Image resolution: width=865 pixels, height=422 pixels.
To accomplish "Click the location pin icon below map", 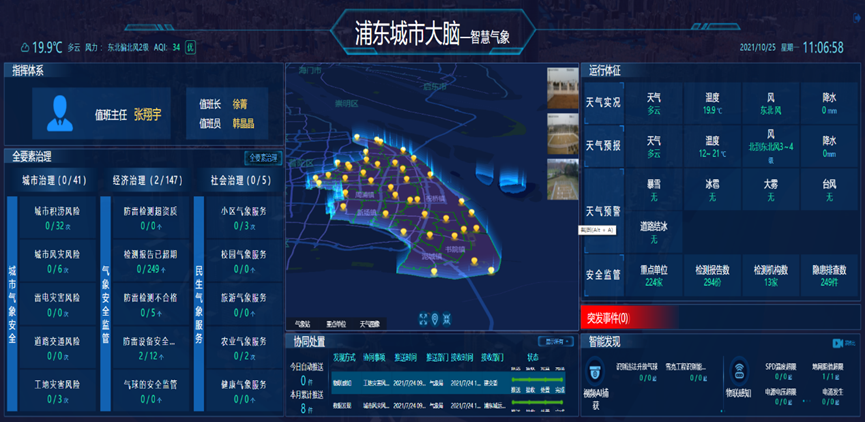I will click(x=435, y=318).
